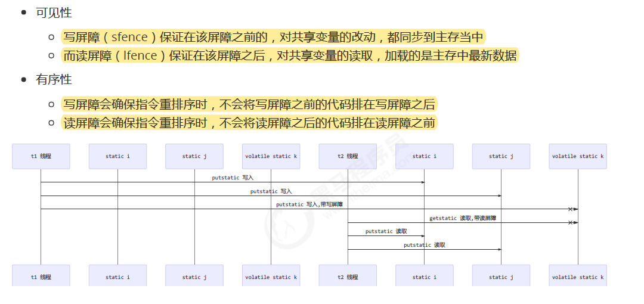Click the 有序性 bullet heading
Screen dimensions: 644x304
tap(54, 80)
